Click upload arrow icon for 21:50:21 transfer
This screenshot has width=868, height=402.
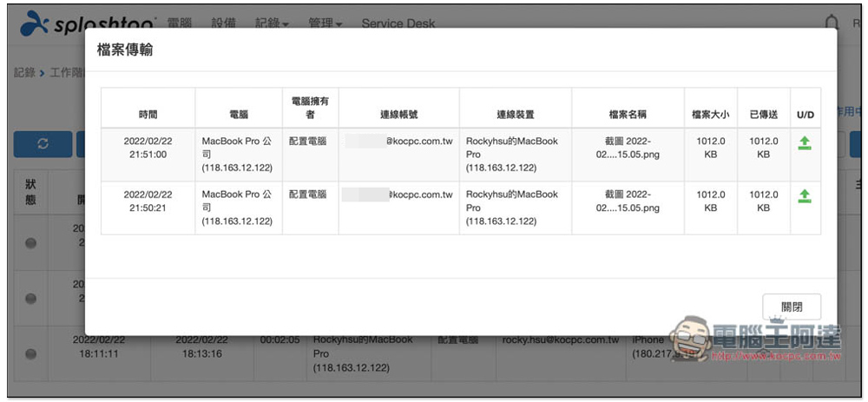coord(805,196)
